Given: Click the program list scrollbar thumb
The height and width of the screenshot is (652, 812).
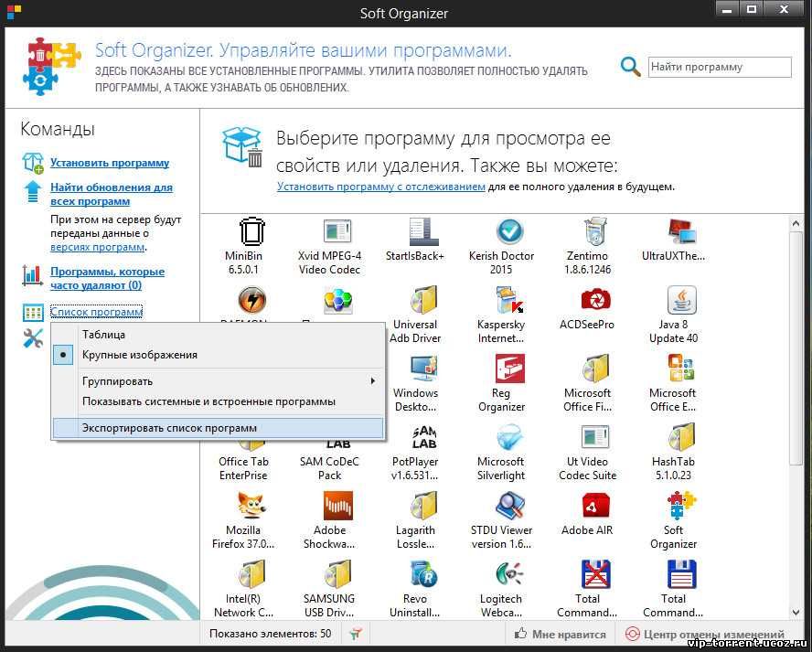Looking at the screenshot, I should [x=796, y=348].
